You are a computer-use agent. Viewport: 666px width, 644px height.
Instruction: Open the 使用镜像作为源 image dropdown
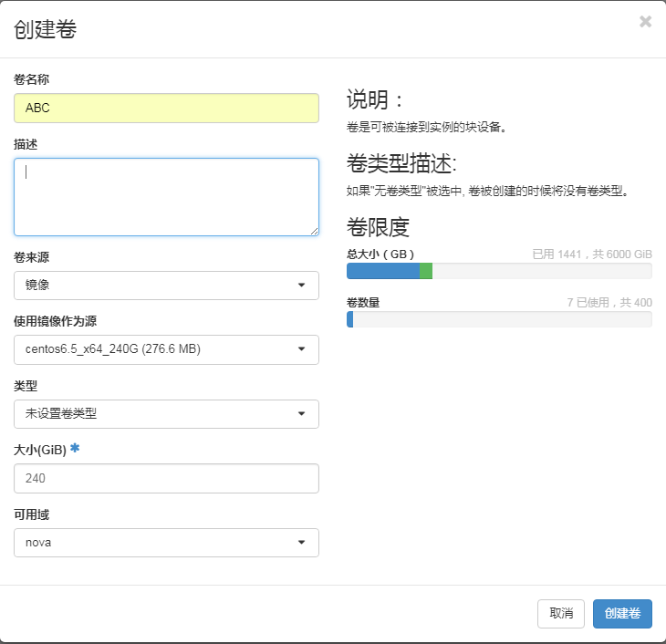pyautogui.click(x=166, y=349)
